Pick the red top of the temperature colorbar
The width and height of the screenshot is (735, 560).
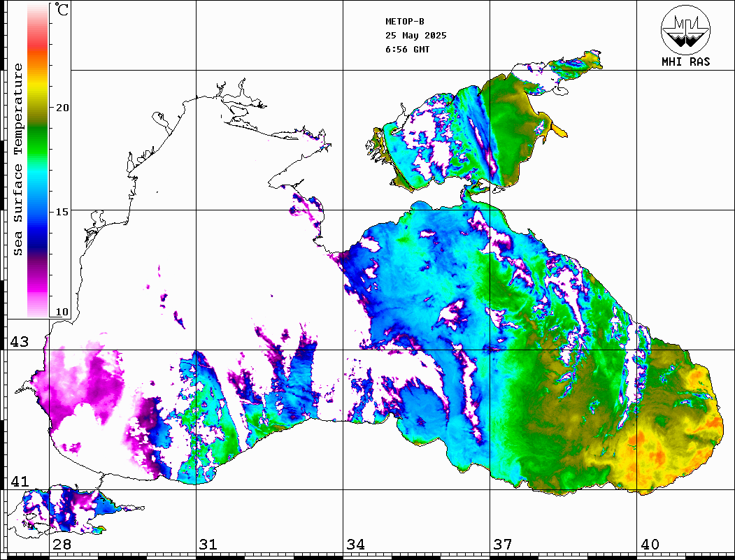point(38,42)
